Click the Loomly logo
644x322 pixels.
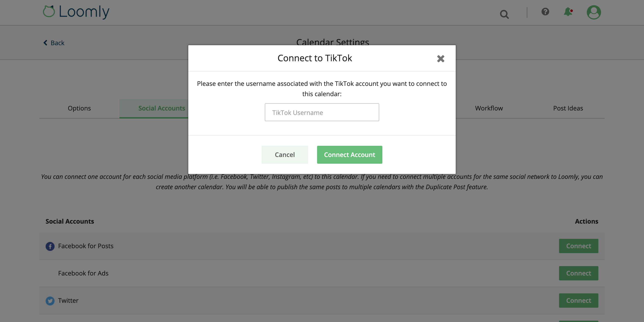[x=75, y=12]
